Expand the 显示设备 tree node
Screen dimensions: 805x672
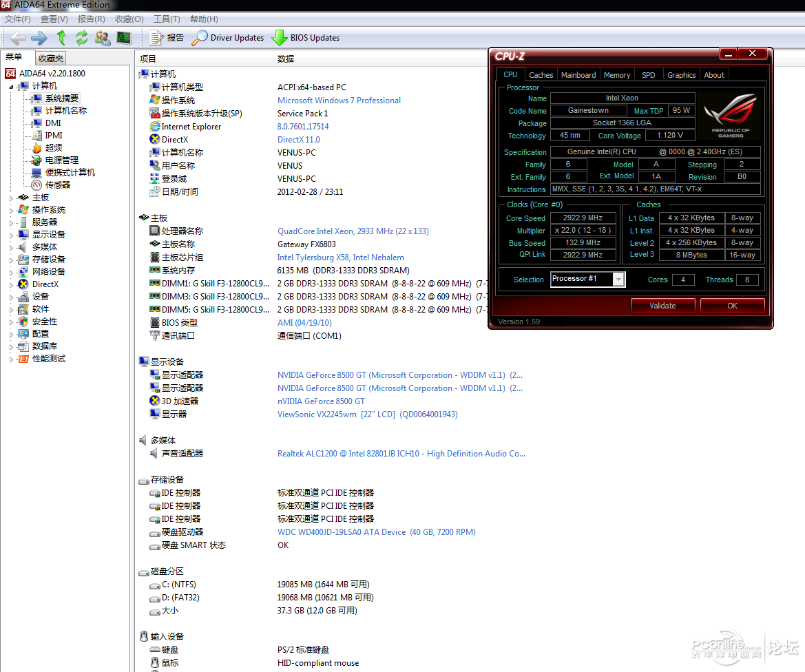pos(11,235)
